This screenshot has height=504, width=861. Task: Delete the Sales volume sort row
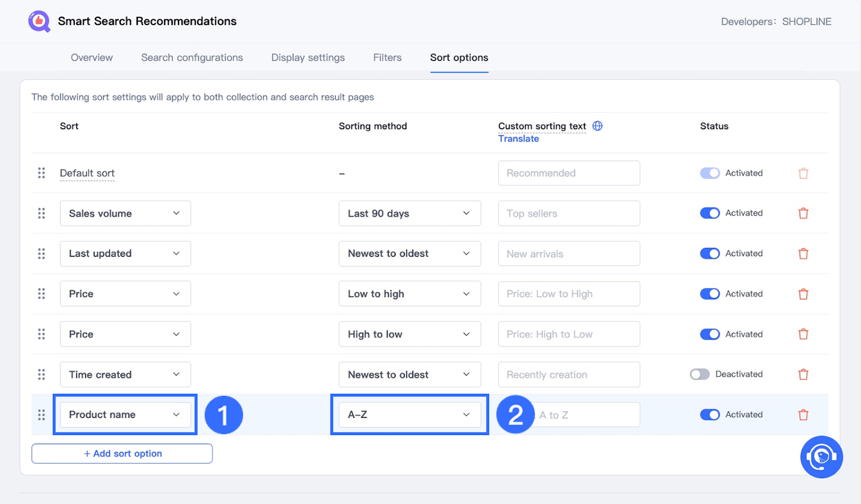click(803, 214)
